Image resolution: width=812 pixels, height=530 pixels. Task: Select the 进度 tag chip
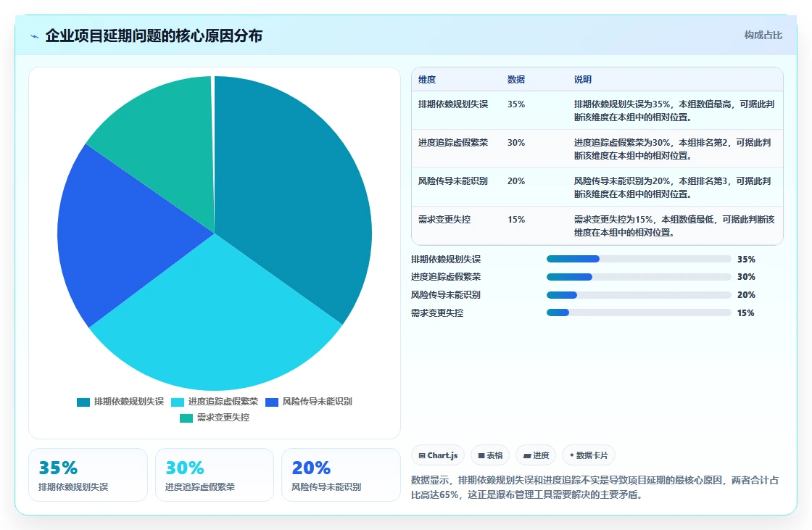536,455
